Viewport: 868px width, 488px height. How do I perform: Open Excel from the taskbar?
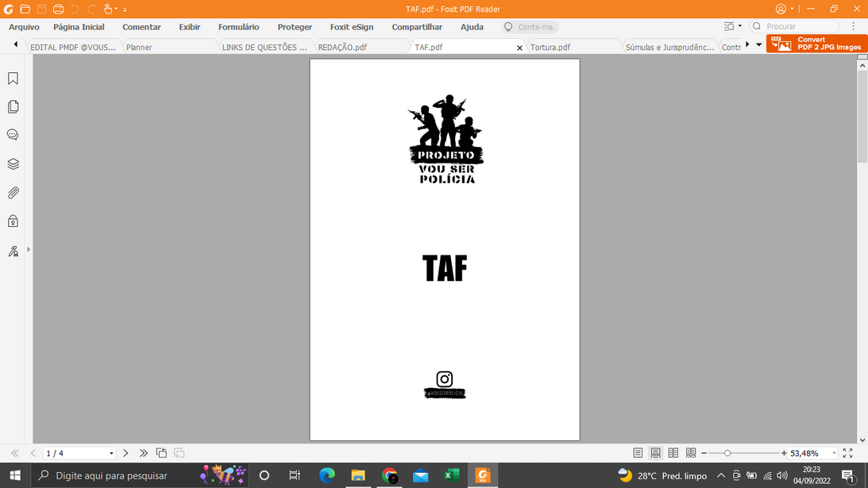[x=452, y=475]
